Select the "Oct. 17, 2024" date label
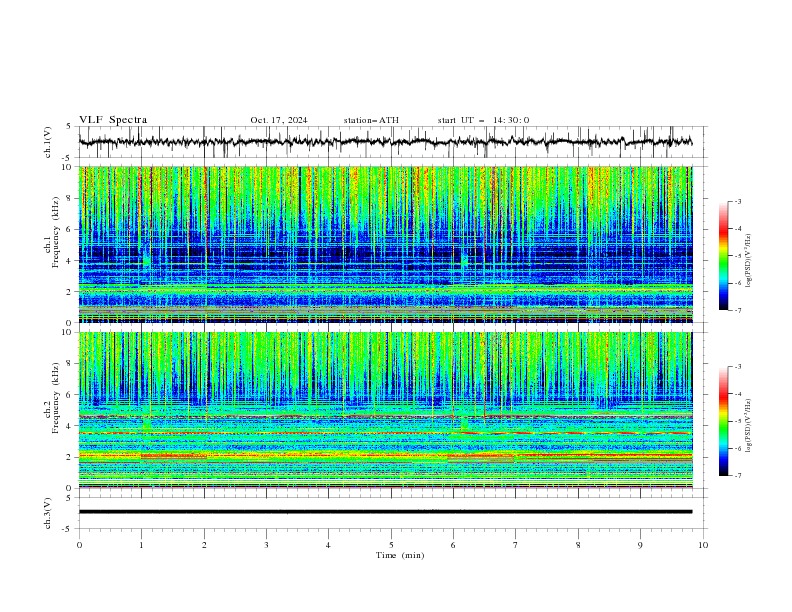Image resolution: width=792 pixels, height=612 pixels. tap(278, 120)
